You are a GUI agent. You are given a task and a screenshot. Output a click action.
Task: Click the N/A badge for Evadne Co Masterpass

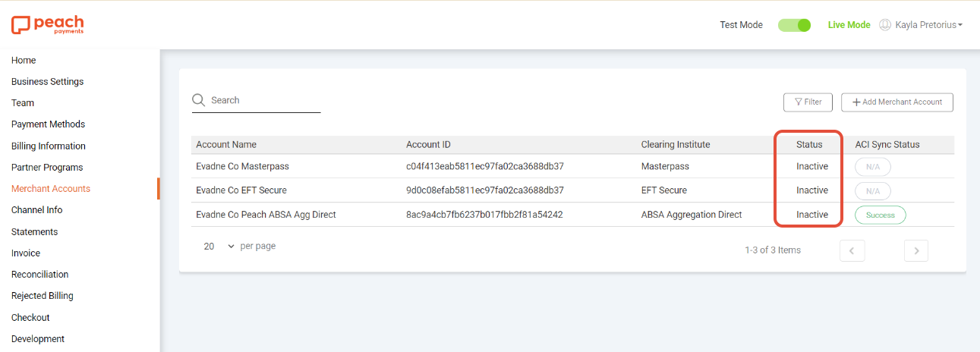(x=873, y=167)
